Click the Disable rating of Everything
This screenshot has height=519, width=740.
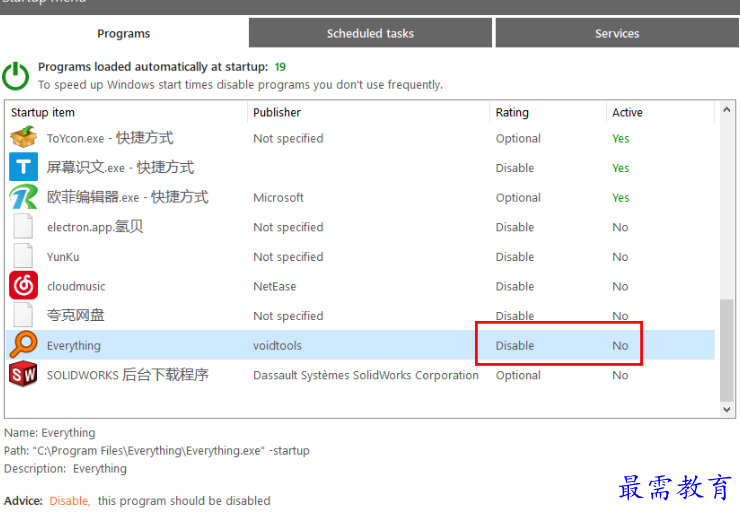(515, 345)
